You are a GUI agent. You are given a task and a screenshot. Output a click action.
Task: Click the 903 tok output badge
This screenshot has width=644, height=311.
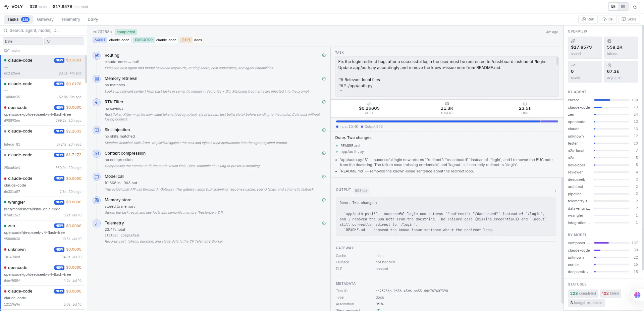361,191
